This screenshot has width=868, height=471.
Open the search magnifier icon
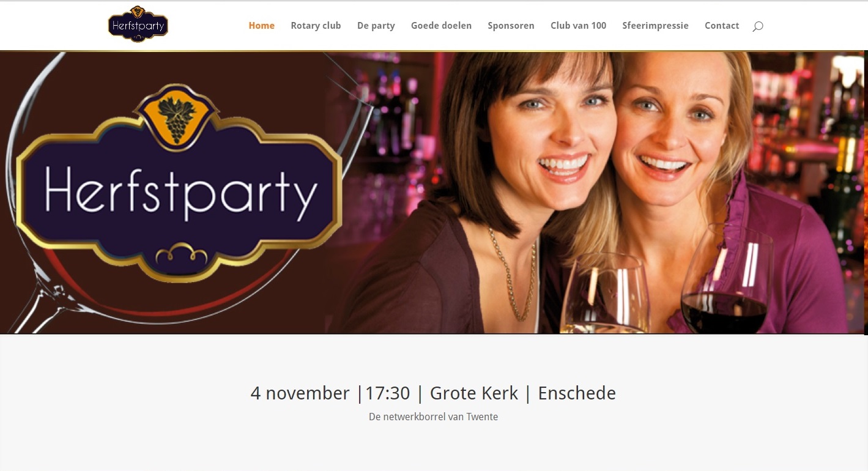758,26
